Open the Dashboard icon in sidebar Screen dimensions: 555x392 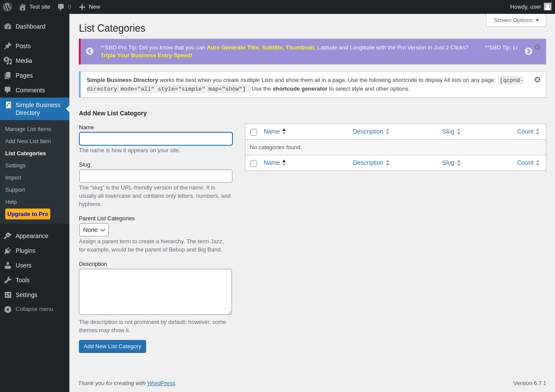tap(8, 26)
